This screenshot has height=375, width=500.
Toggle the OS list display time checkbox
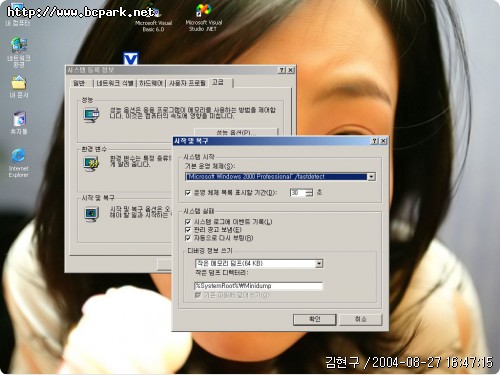188,193
